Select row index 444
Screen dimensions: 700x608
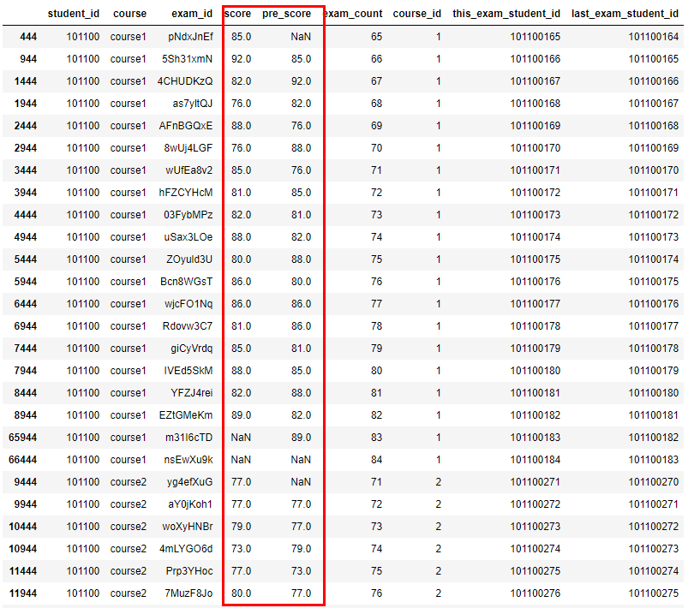click(28, 37)
